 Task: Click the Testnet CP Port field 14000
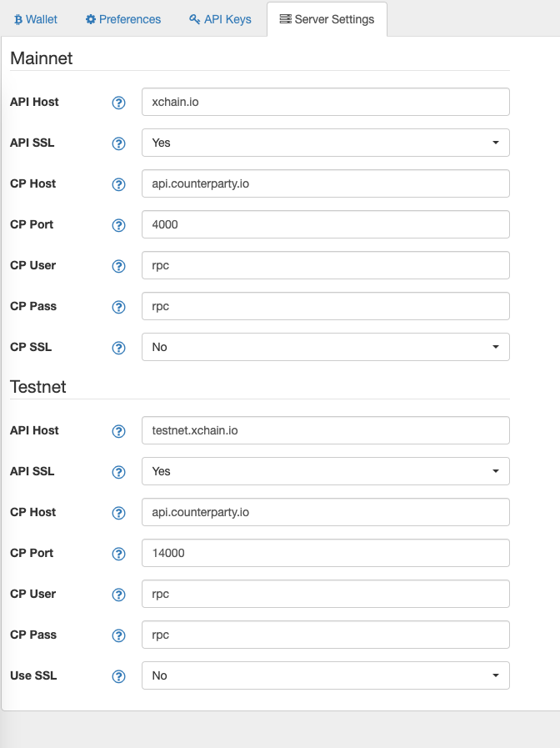pos(326,553)
